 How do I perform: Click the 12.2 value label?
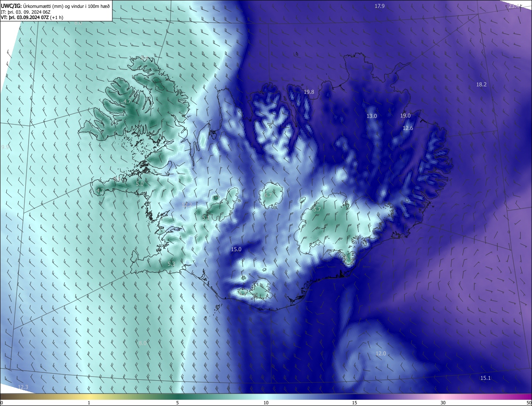[x=187, y=204]
